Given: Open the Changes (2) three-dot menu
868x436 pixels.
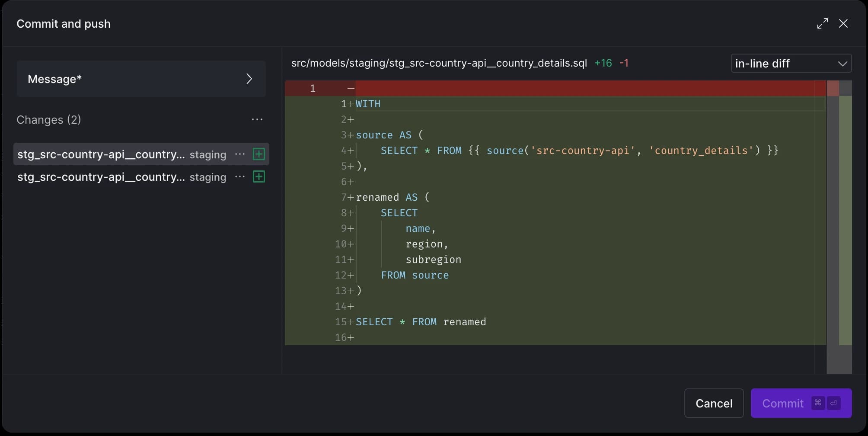Looking at the screenshot, I should tap(257, 119).
